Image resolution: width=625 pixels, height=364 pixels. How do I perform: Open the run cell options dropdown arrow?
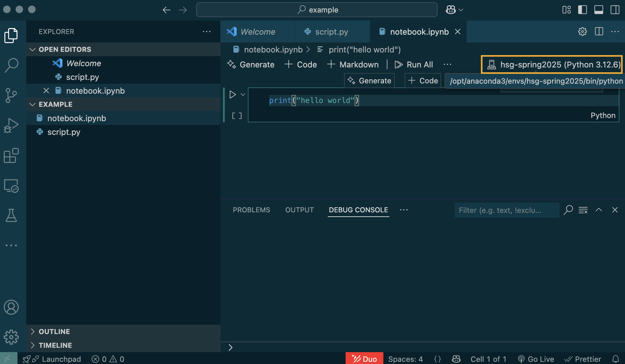243,95
